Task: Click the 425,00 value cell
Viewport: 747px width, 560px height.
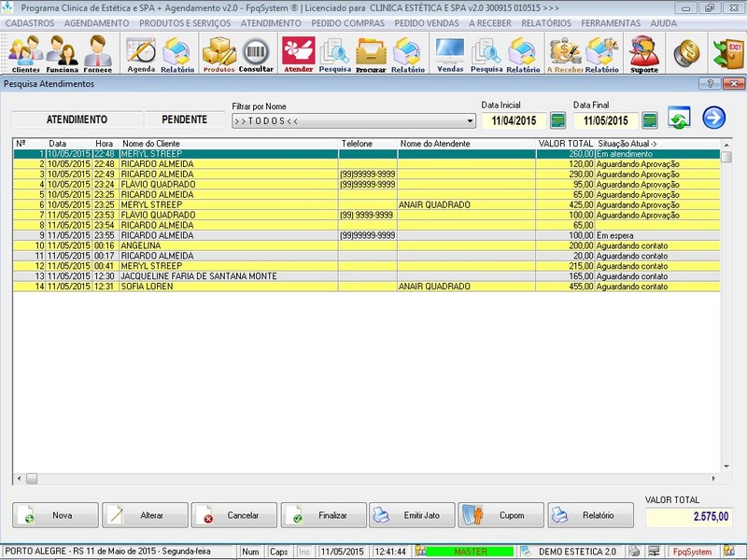Action: 565,204
